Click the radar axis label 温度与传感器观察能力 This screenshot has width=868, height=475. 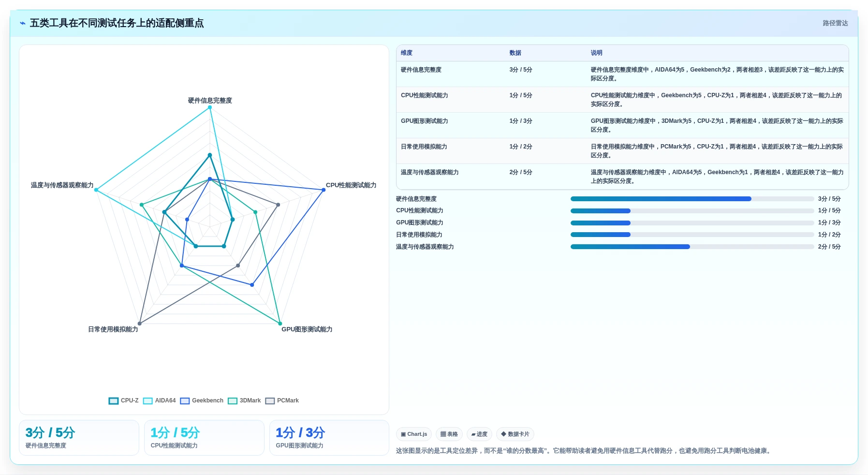tap(62, 185)
